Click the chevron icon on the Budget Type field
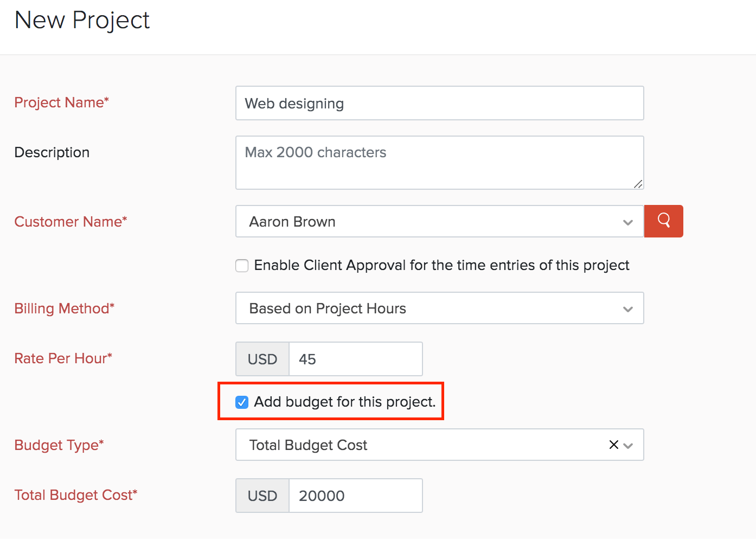 pos(627,445)
